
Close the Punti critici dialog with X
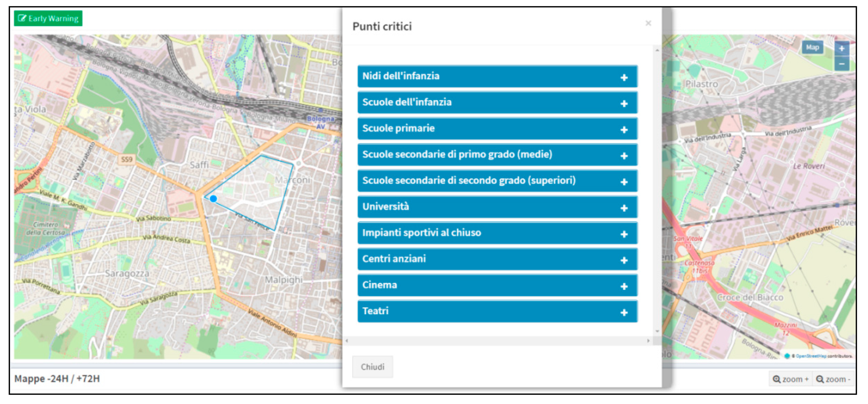click(x=648, y=23)
